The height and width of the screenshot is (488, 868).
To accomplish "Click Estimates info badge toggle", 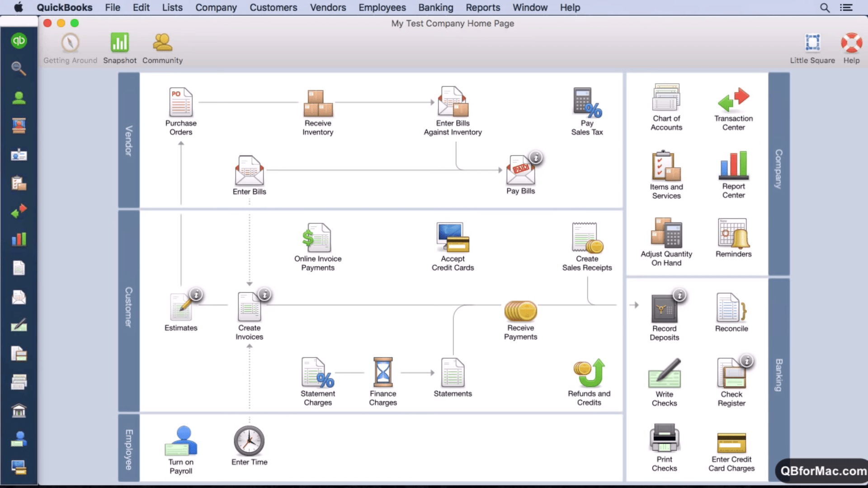I will (196, 295).
